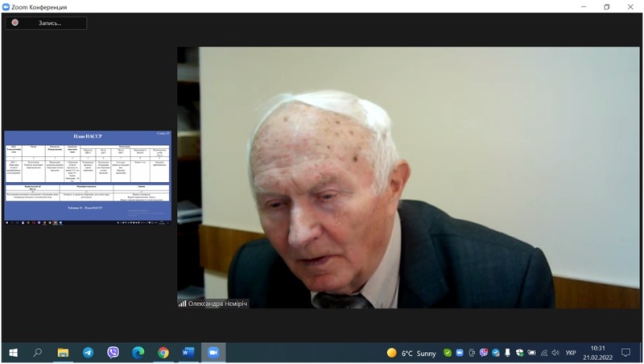This screenshot has width=644, height=364.
Task: Click the Zoom logo in title bar
Action: 6,7
